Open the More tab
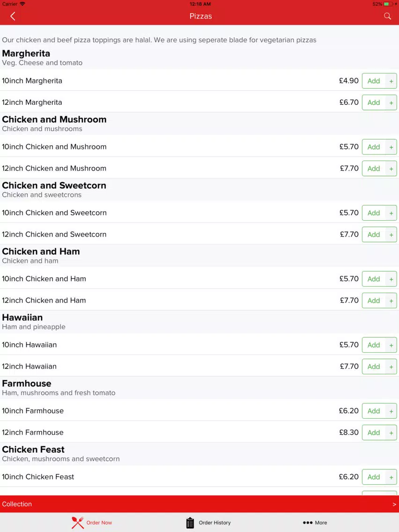The image size is (399, 532). (315, 523)
